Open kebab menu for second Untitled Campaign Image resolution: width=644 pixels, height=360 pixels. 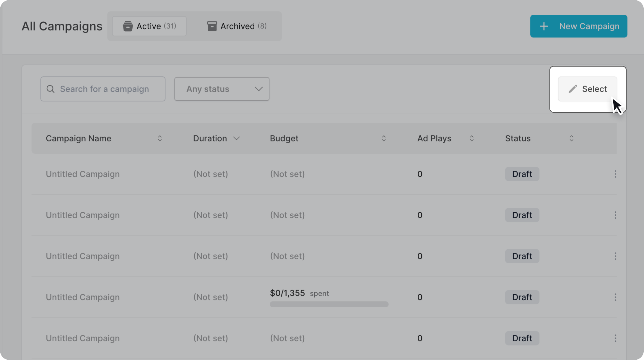click(615, 215)
